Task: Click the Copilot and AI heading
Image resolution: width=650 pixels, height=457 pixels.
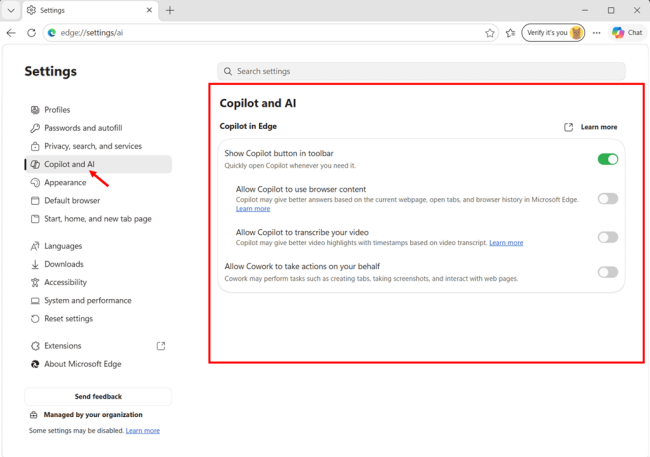Action: tap(258, 103)
